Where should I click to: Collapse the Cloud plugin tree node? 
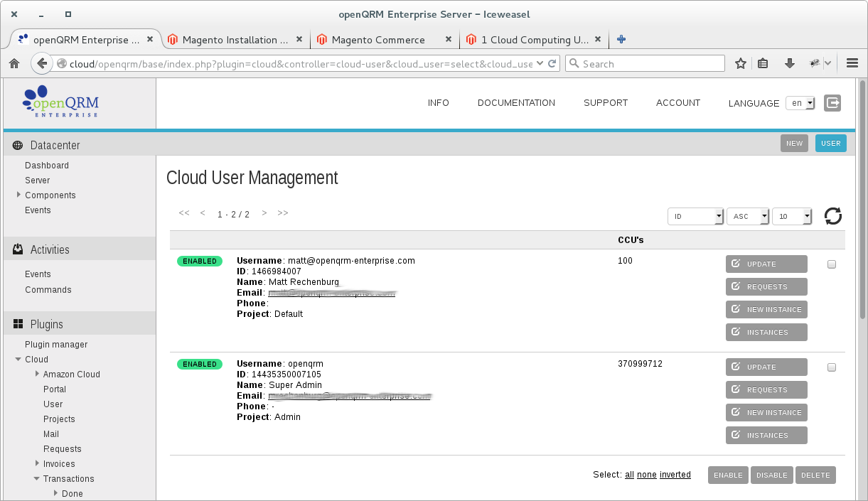click(x=18, y=360)
